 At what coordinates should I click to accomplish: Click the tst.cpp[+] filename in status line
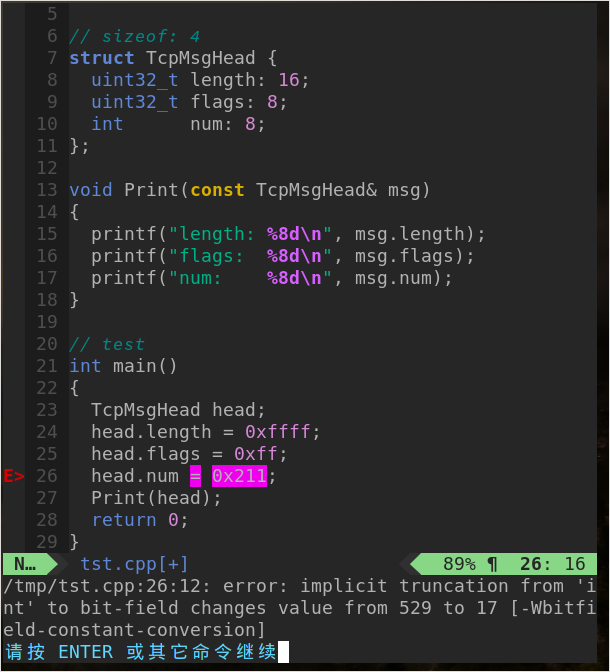click(134, 564)
